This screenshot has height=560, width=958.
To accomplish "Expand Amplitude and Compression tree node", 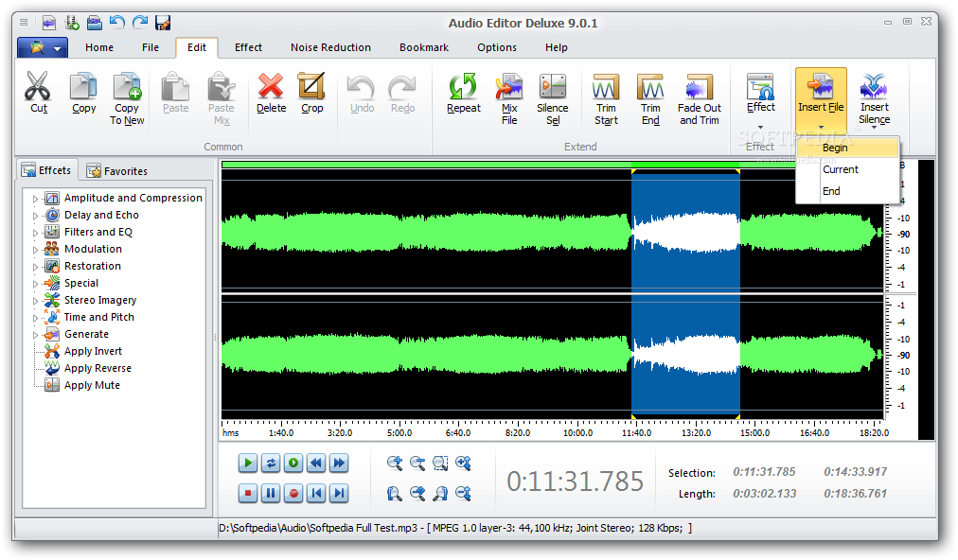I will [x=35, y=199].
